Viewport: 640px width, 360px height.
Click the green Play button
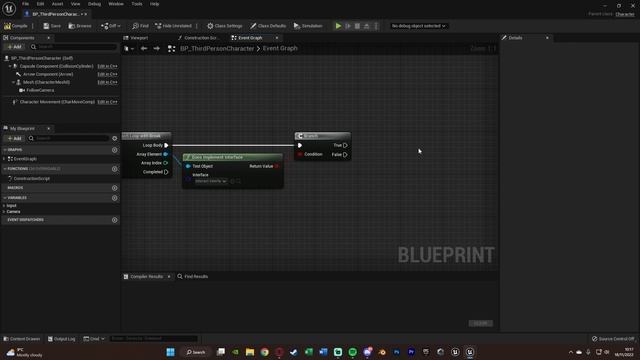pyautogui.click(x=338, y=26)
